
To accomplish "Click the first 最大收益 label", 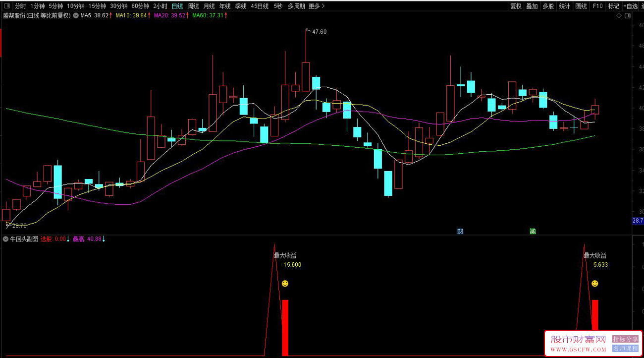I will click(285, 256).
